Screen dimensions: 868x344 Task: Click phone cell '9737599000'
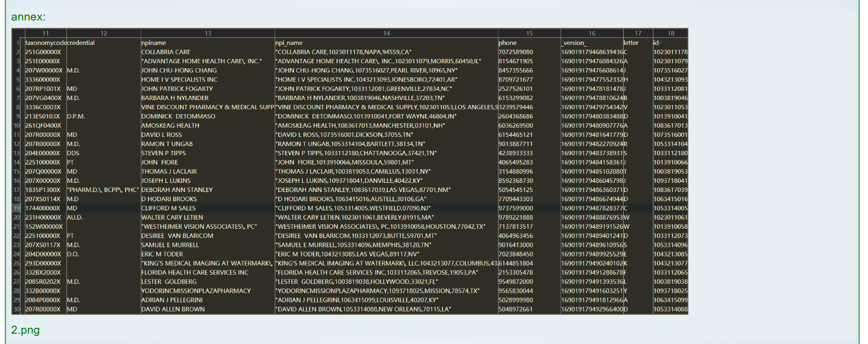[529, 208]
